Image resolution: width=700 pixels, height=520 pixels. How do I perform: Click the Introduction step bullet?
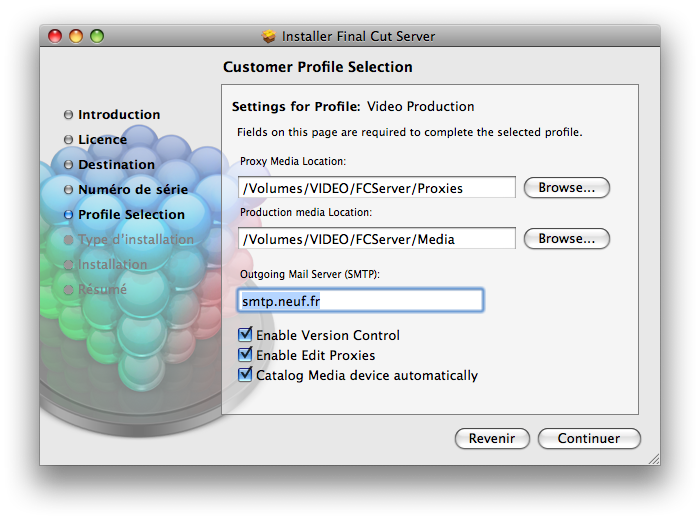point(68,115)
